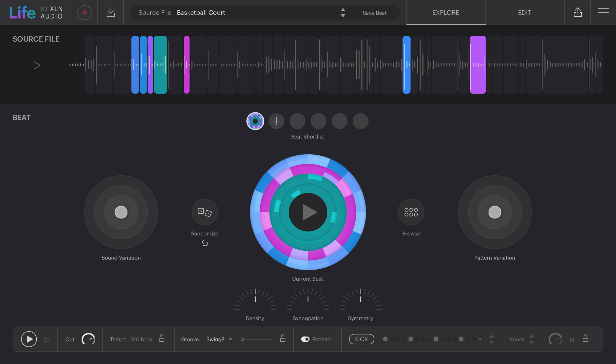Adjust the Symmetry dial
The image size is (616, 364).
click(360, 299)
